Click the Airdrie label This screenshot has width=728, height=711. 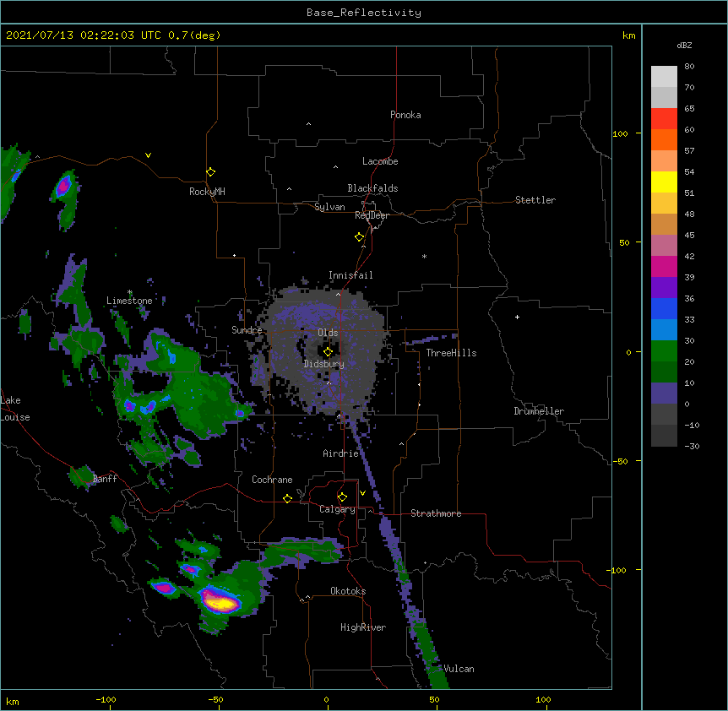341,453
